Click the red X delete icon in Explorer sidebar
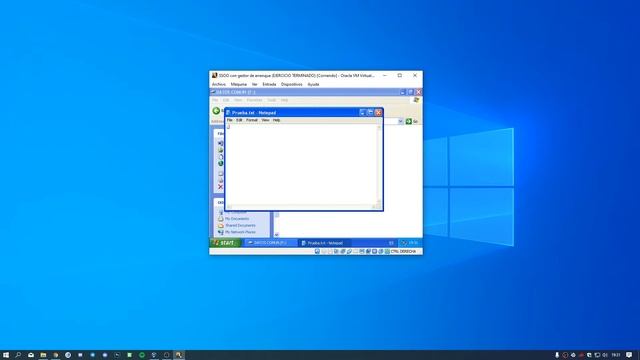 tap(220, 187)
